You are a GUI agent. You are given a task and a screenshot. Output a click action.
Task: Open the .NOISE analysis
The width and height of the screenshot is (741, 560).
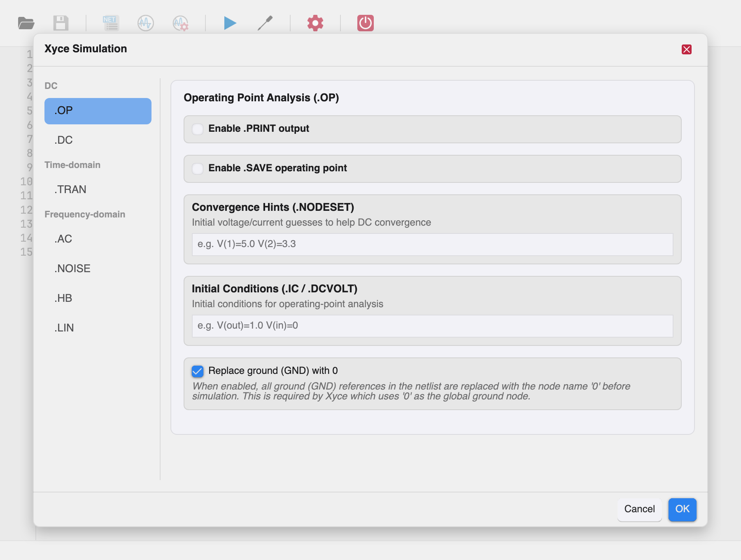(x=98, y=269)
